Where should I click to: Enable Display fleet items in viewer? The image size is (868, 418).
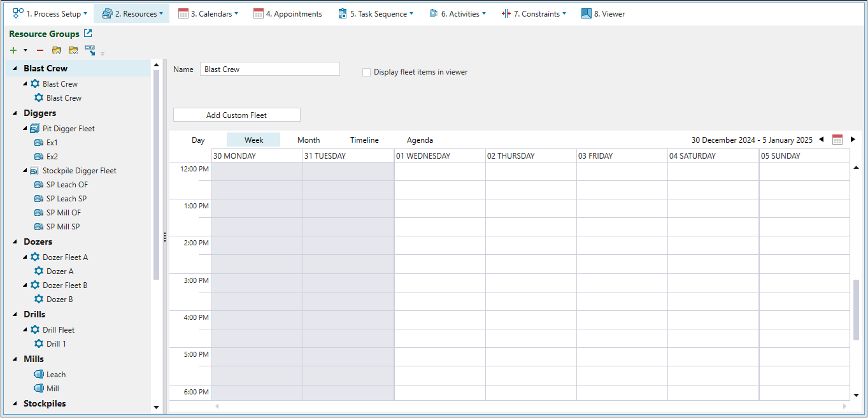(x=366, y=73)
